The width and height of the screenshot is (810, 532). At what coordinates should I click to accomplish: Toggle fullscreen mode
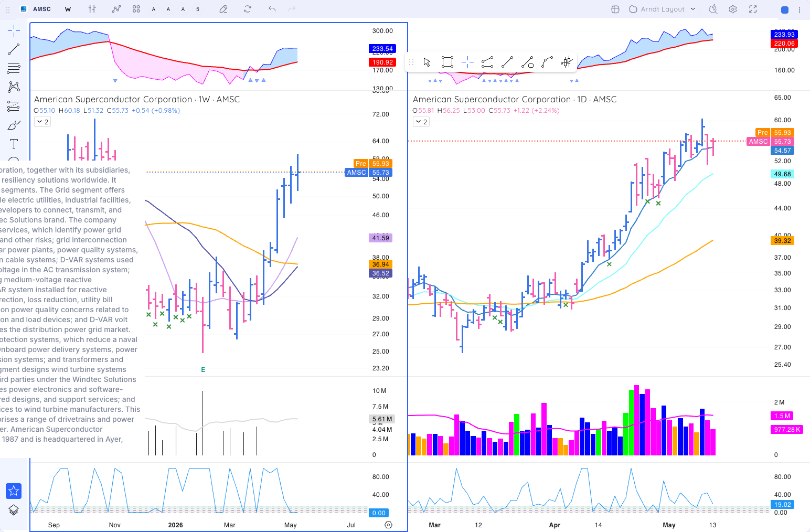(x=753, y=9)
